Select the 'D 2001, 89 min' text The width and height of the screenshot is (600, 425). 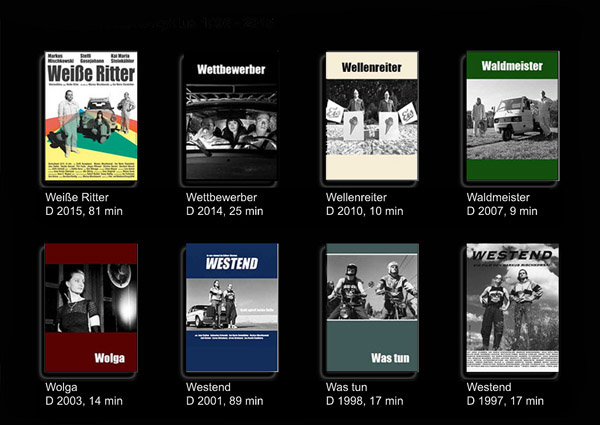point(225,401)
